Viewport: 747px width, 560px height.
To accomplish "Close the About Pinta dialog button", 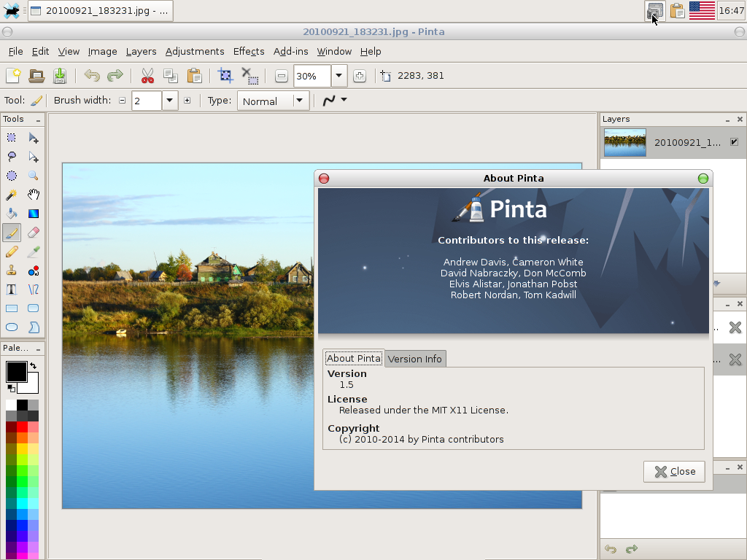I will 674,472.
